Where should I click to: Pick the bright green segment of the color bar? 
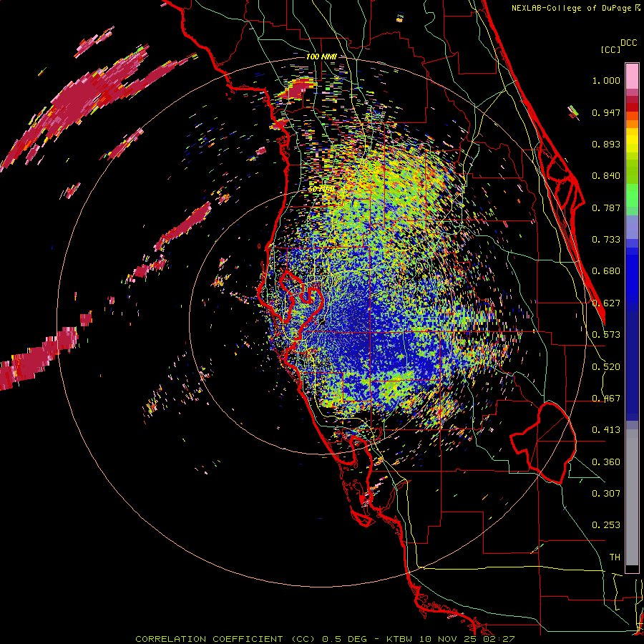click(632, 195)
